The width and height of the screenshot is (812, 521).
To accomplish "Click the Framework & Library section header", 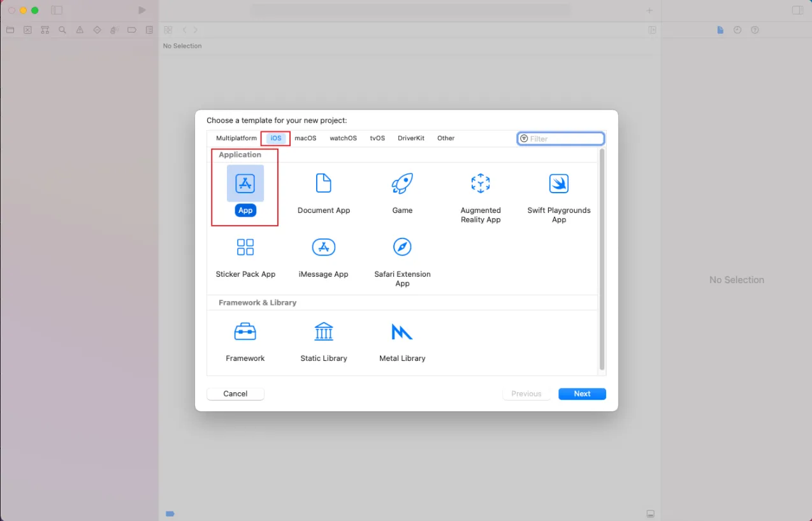I will click(257, 302).
